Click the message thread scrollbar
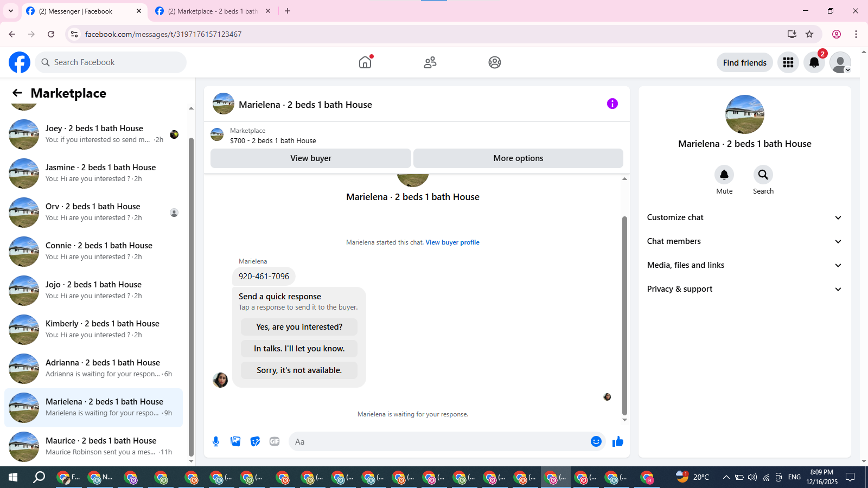This screenshot has width=868, height=488. (624, 316)
